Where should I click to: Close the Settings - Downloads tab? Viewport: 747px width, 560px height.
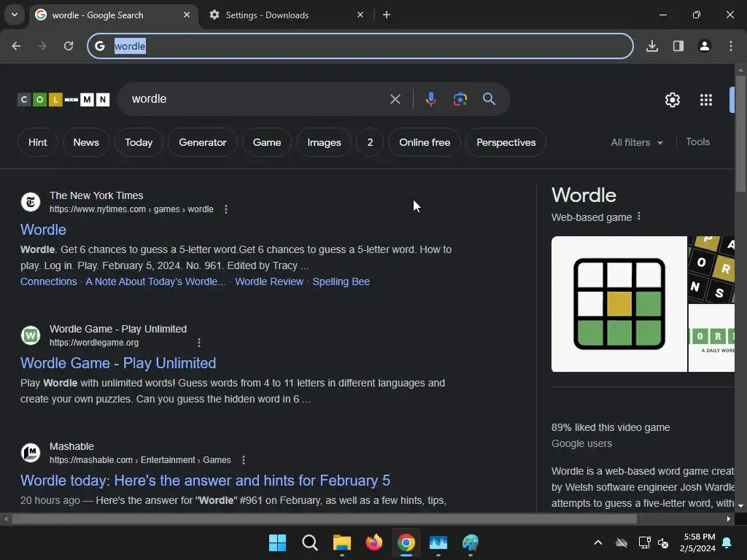(360, 15)
